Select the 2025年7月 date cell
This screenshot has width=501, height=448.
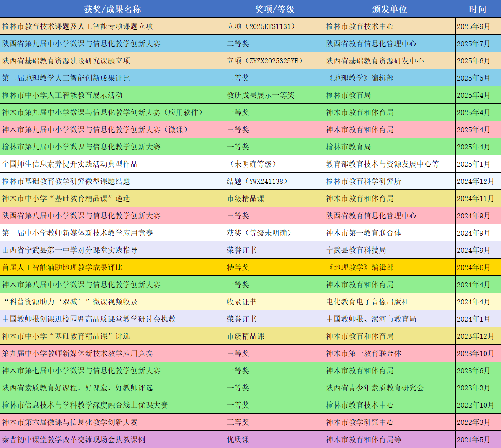(478, 43)
